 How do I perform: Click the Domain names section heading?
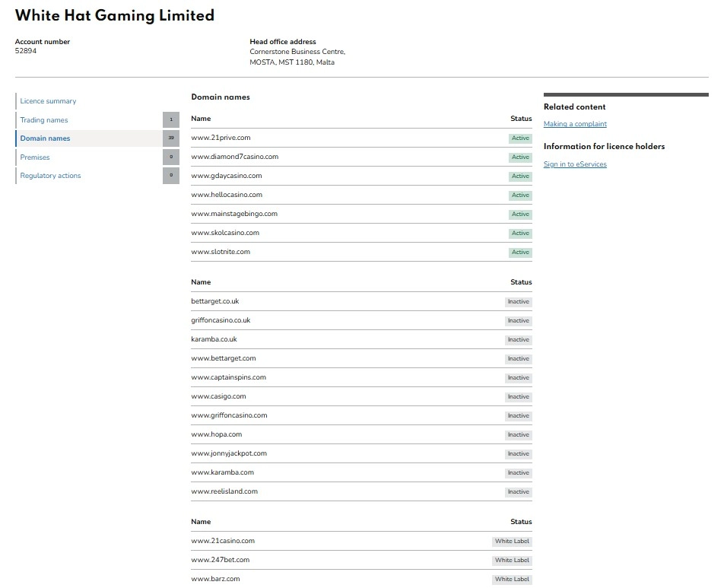pyautogui.click(x=221, y=97)
